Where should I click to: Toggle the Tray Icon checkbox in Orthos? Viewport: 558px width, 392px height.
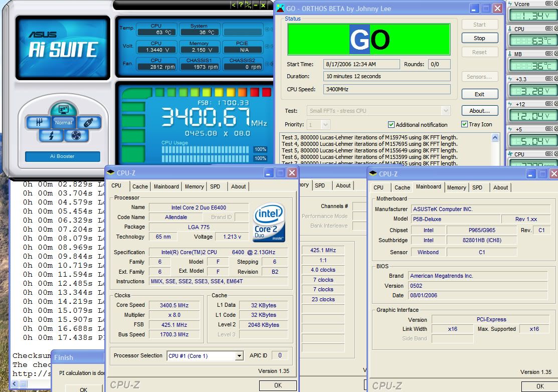click(x=464, y=124)
